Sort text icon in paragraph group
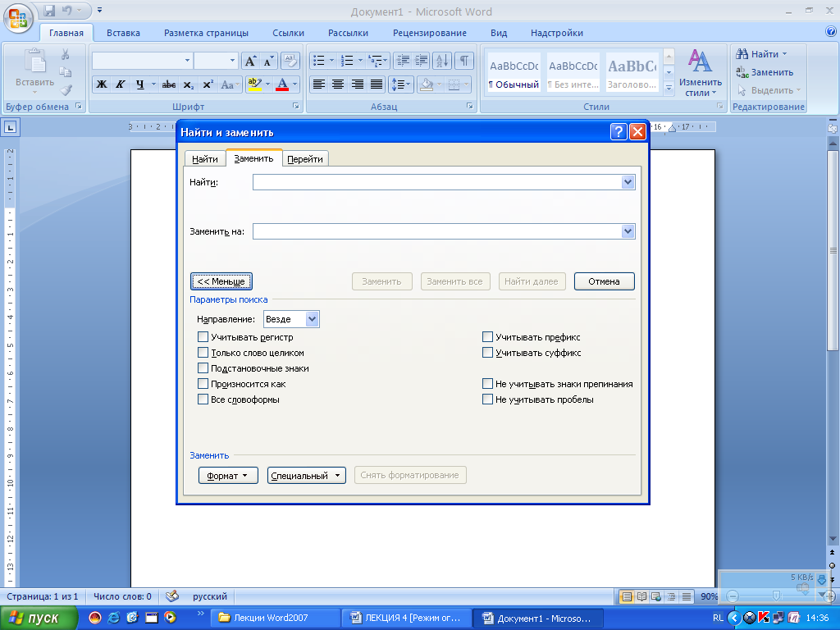This screenshot has height=630, width=840. tap(442, 61)
